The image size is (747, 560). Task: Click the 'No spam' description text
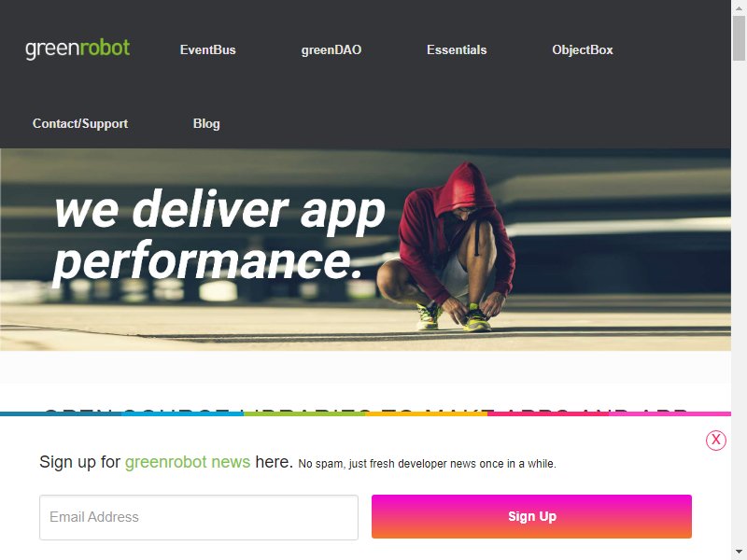(427, 463)
